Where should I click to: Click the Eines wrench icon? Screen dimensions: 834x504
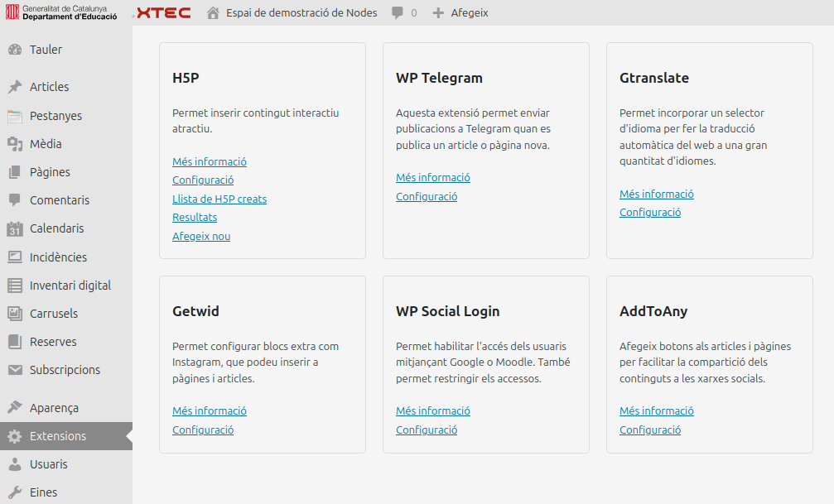[15, 492]
